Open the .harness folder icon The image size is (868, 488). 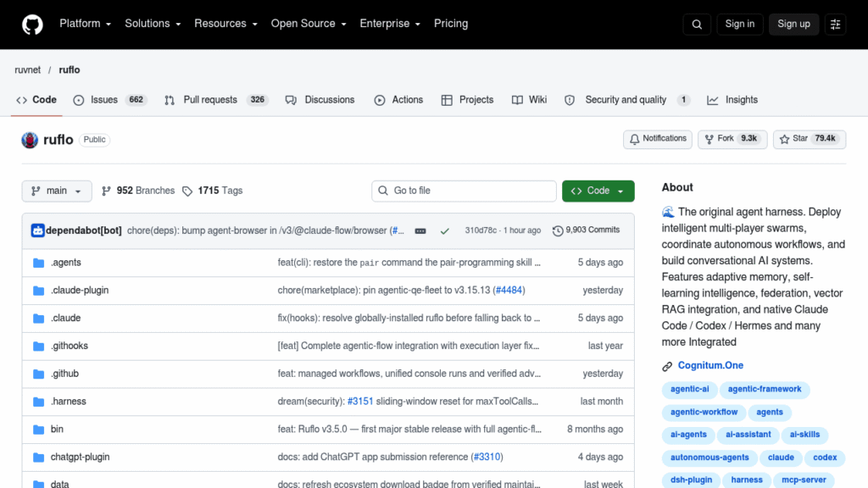[38, 402]
